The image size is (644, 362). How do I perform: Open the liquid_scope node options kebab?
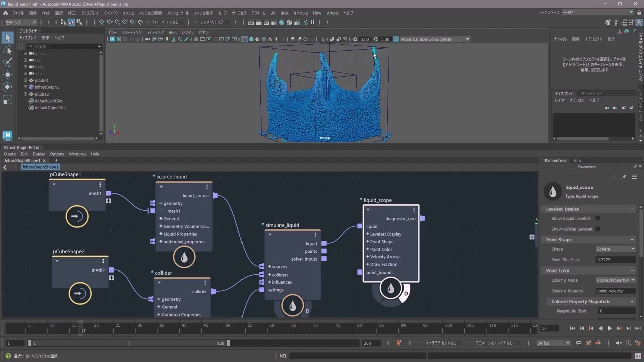tap(414, 210)
